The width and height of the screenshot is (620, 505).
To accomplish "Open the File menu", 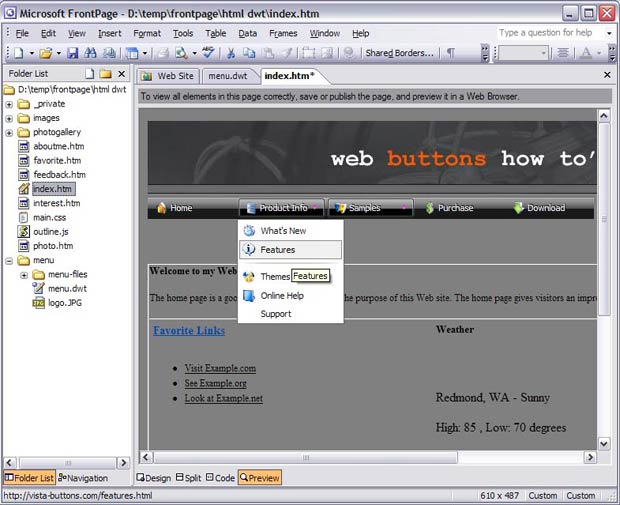I will pos(22,34).
